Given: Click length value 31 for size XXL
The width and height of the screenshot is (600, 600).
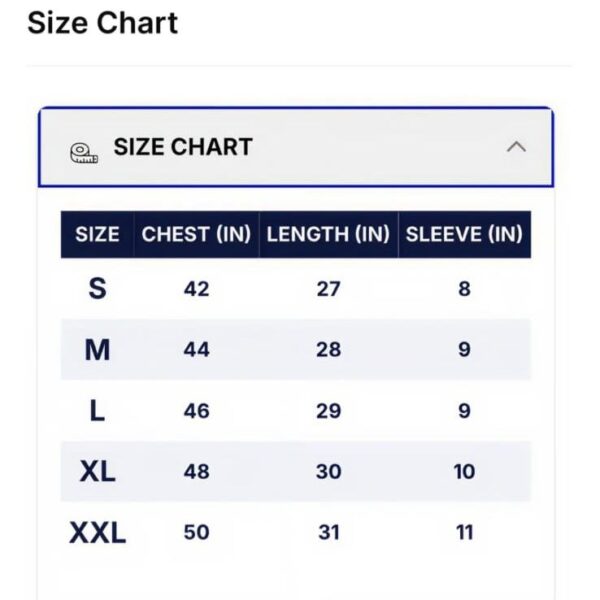Looking at the screenshot, I should tap(329, 532).
